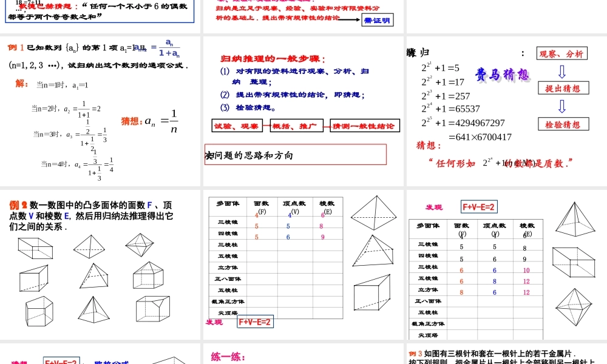607x364 pixels.
Task: Select the 观察、分析 box
Action: click(x=561, y=53)
